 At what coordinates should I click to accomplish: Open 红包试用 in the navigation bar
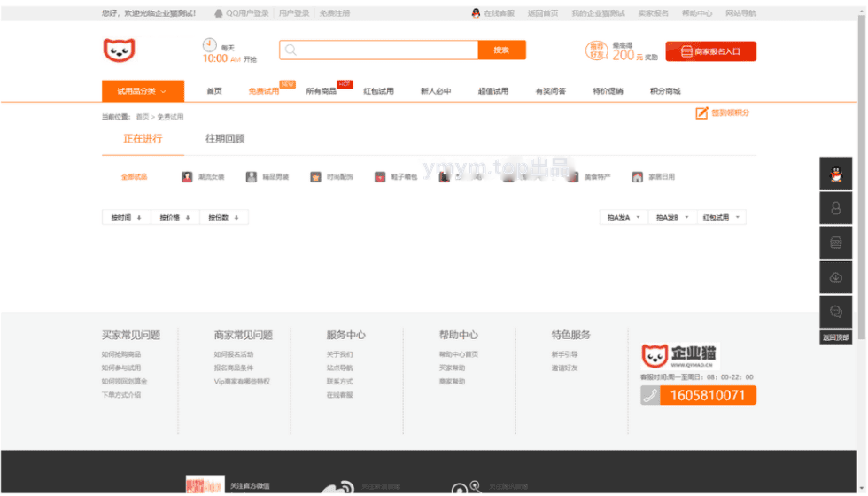(379, 91)
